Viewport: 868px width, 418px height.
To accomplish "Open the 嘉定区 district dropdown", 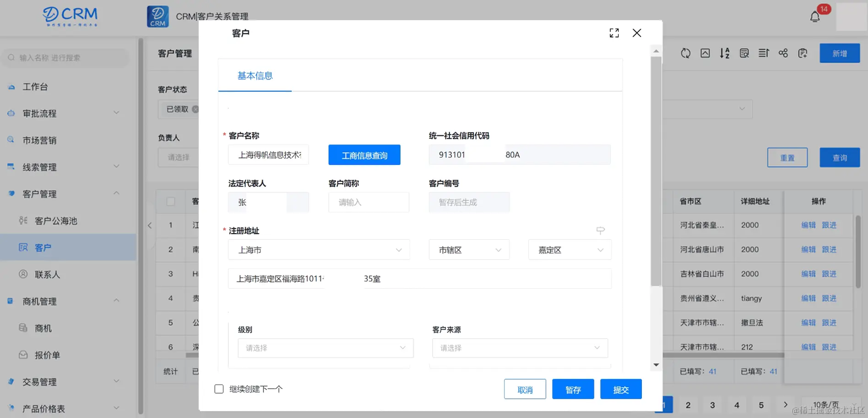I will click(570, 250).
